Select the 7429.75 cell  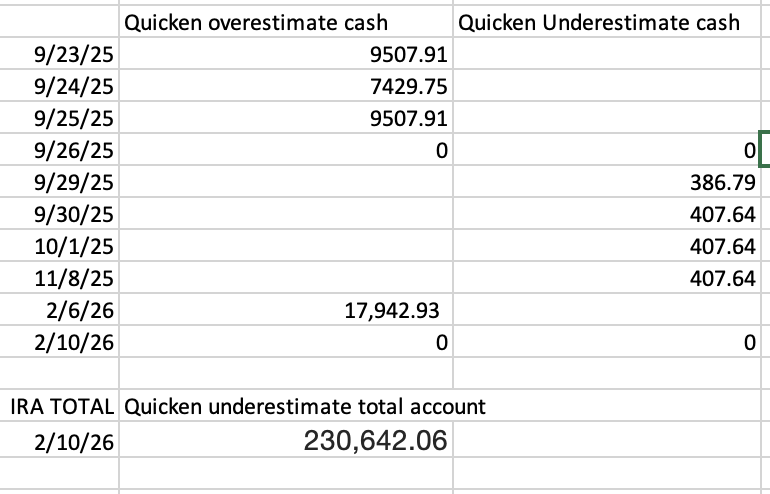point(286,85)
